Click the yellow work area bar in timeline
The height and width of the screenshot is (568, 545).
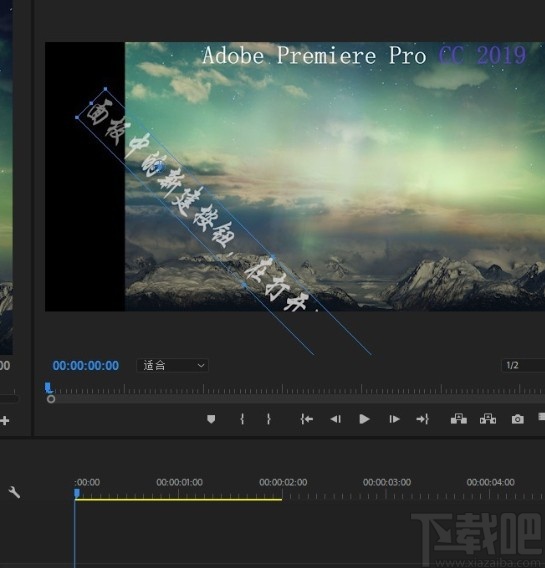(x=178, y=500)
